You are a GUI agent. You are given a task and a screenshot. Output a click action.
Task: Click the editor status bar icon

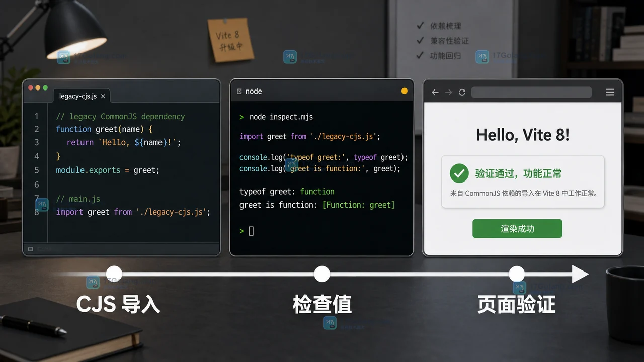tap(31, 249)
